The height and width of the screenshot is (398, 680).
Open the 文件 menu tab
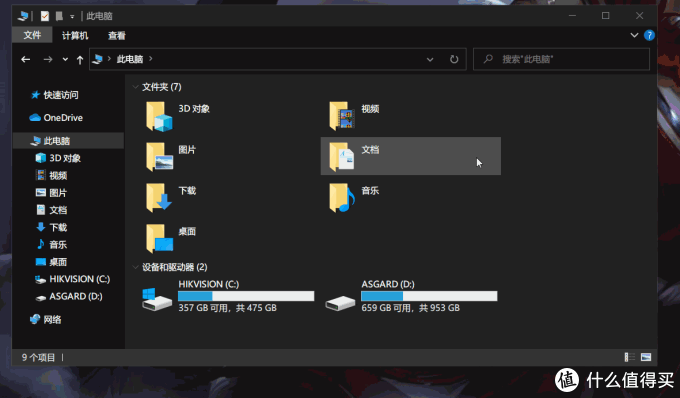click(x=32, y=35)
